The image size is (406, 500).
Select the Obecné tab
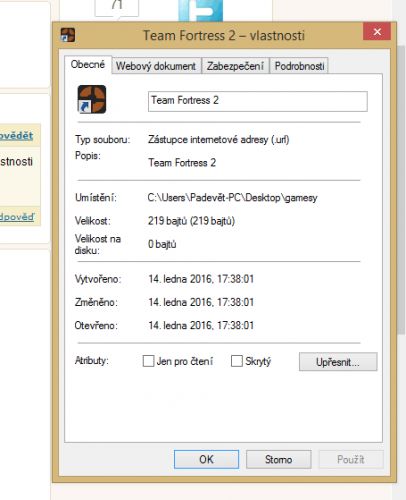click(x=88, y=64)
